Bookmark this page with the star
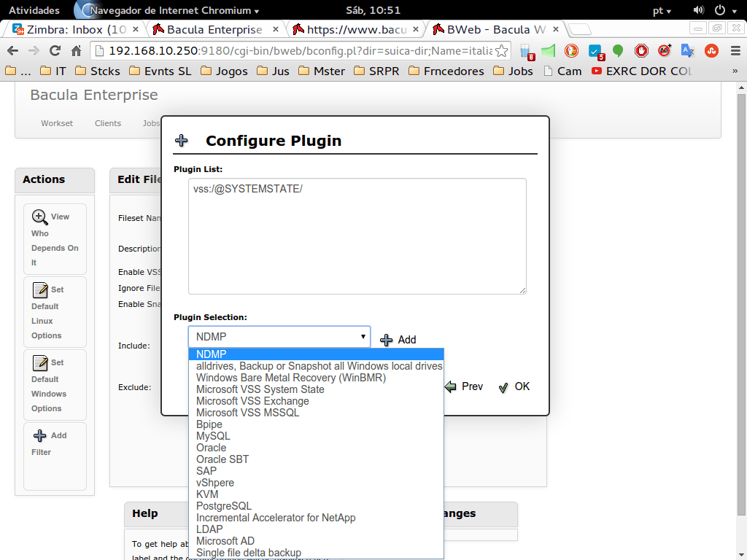 tap(501, 51)
